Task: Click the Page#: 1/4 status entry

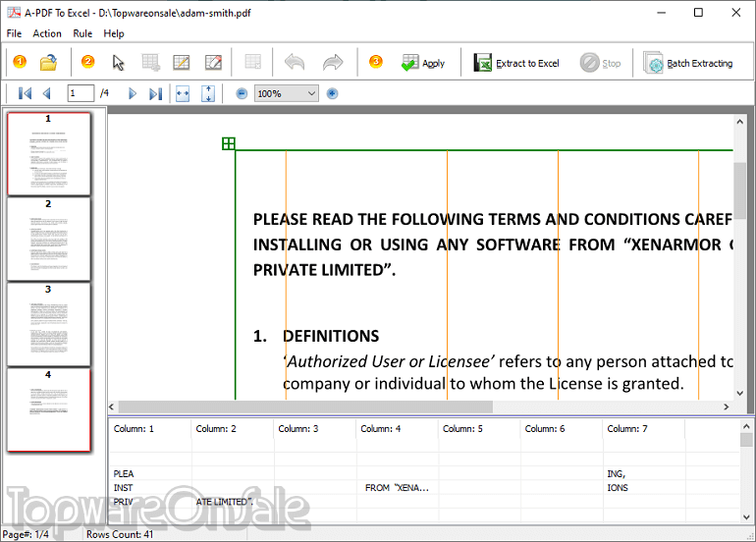Action: click(26, 534)
